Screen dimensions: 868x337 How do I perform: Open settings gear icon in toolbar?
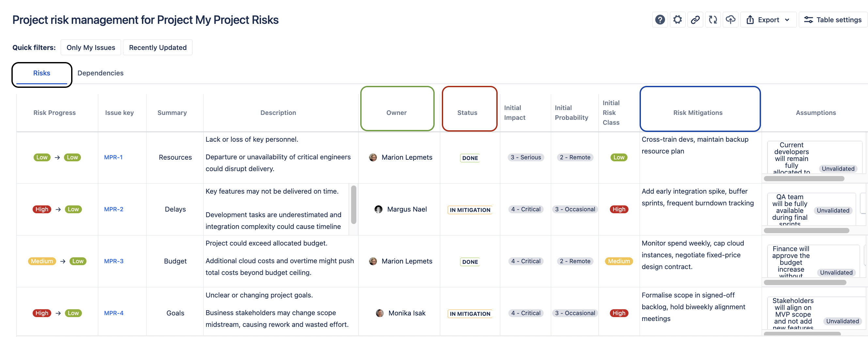point(677,20)
